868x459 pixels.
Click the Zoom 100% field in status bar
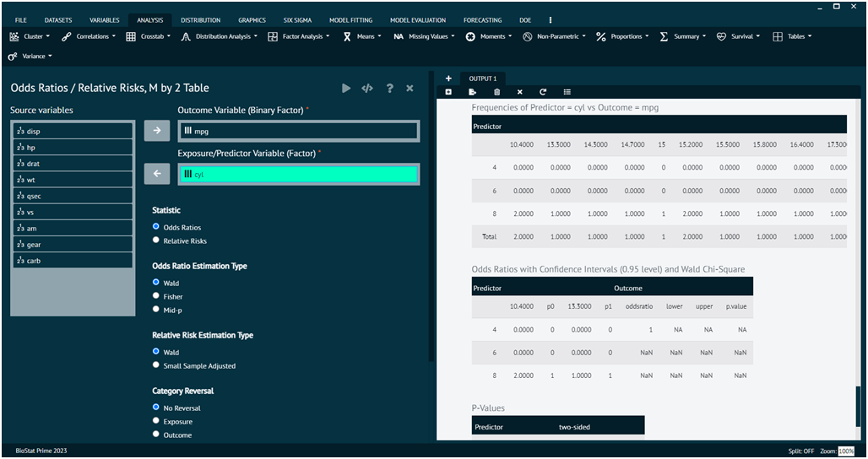[x=846, y=451]
